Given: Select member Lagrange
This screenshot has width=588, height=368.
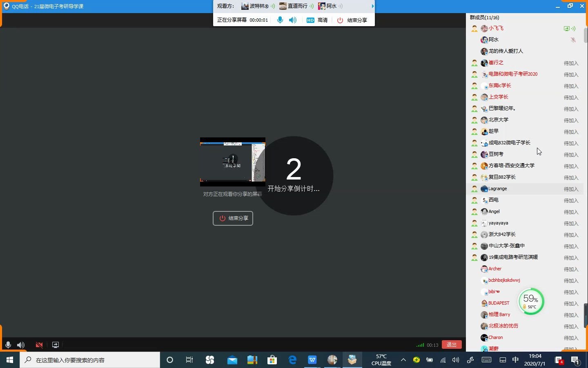Looking at the screenshot, I should pos(498,188).
